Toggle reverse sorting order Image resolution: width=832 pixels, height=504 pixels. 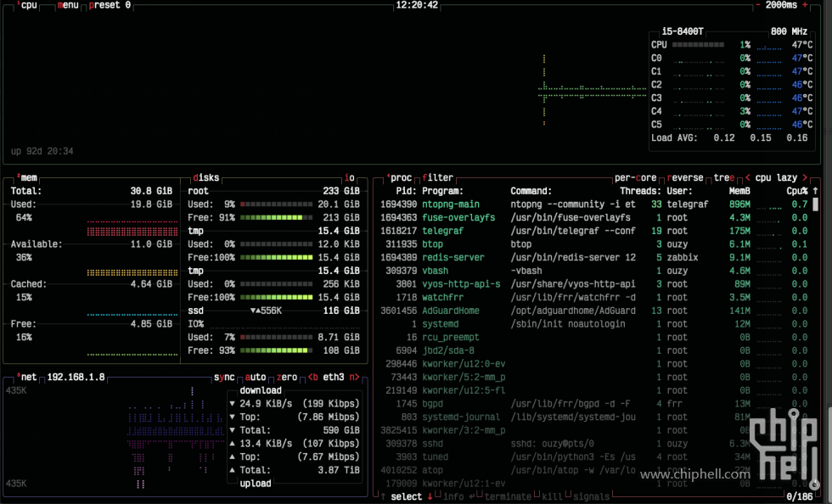(685, 177)
